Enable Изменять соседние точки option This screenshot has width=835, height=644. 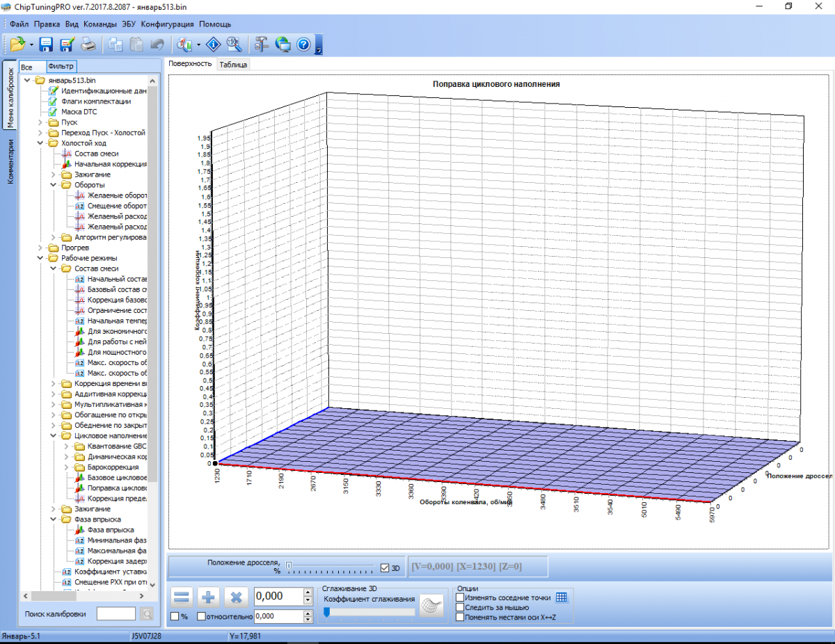point(460,597)
